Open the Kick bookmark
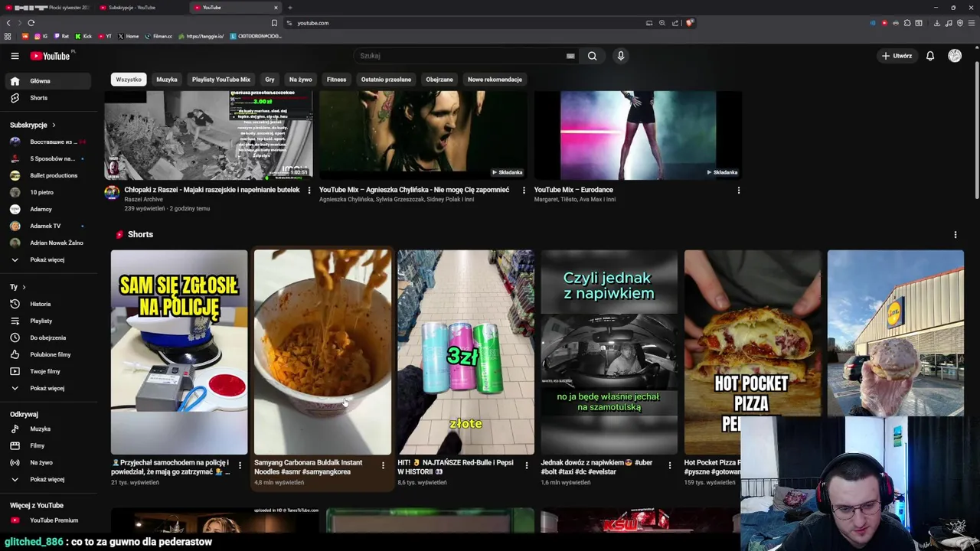This screenshot has width=980, height=551. (x=83, y=36)
